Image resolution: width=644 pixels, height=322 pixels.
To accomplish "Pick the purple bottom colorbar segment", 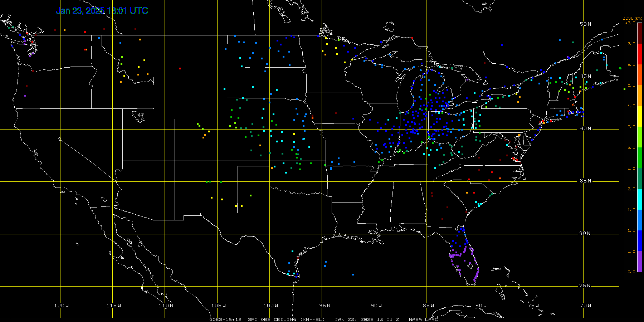I will pyautogui.click(x=640, y=262).
